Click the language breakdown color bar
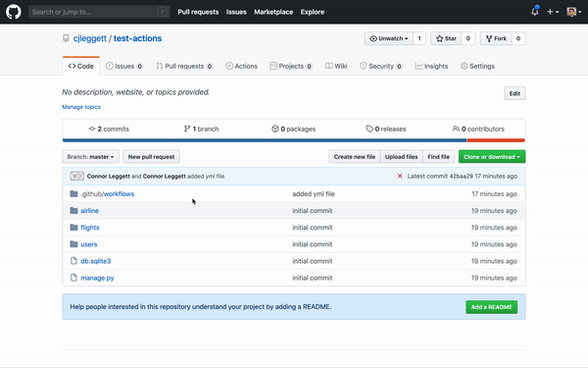The width and height of the screenshot is (588, 368). (294, 140)
